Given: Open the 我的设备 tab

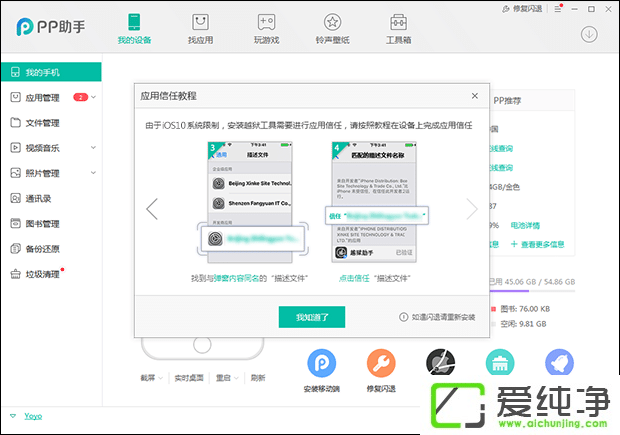Looking at the screenshot, I should [x=134, y=28].
